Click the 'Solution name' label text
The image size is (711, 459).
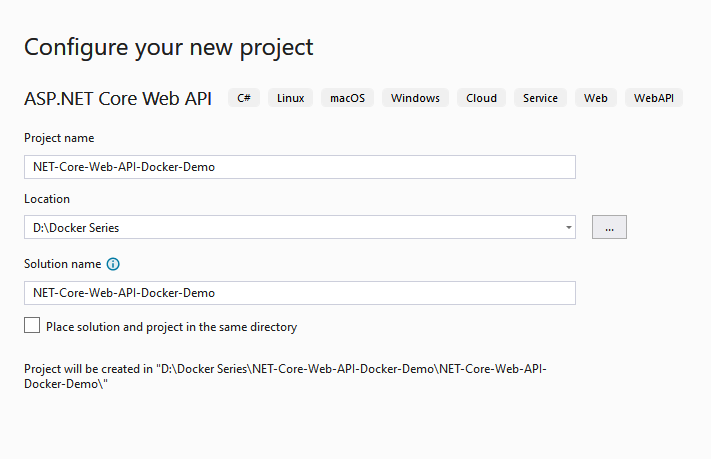(x=63, y=264)
